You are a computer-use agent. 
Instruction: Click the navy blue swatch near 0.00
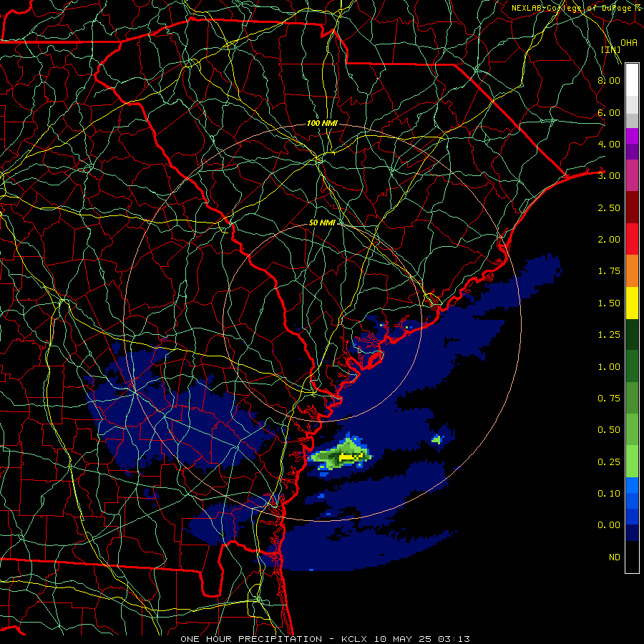point(632,533)
